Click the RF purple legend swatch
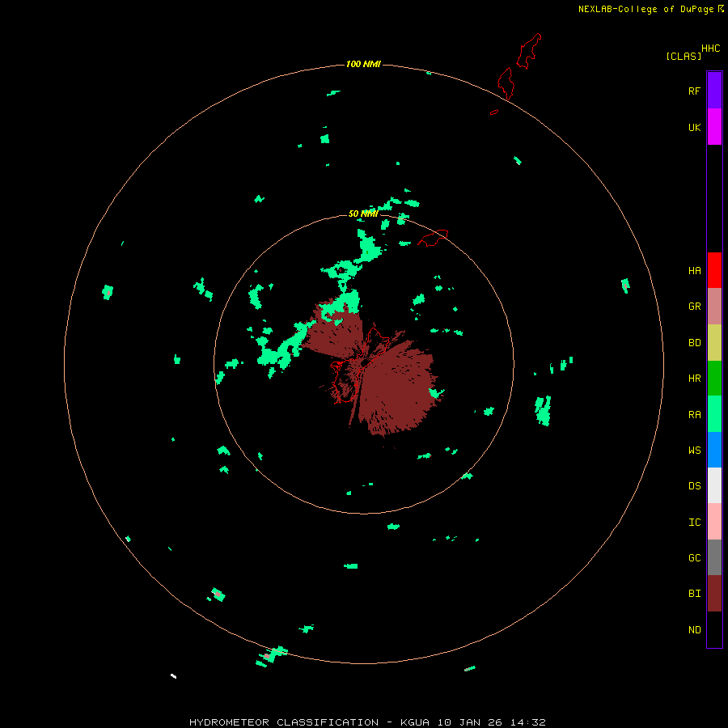Viewport: 728px width, 728px height. pos(714,91)
